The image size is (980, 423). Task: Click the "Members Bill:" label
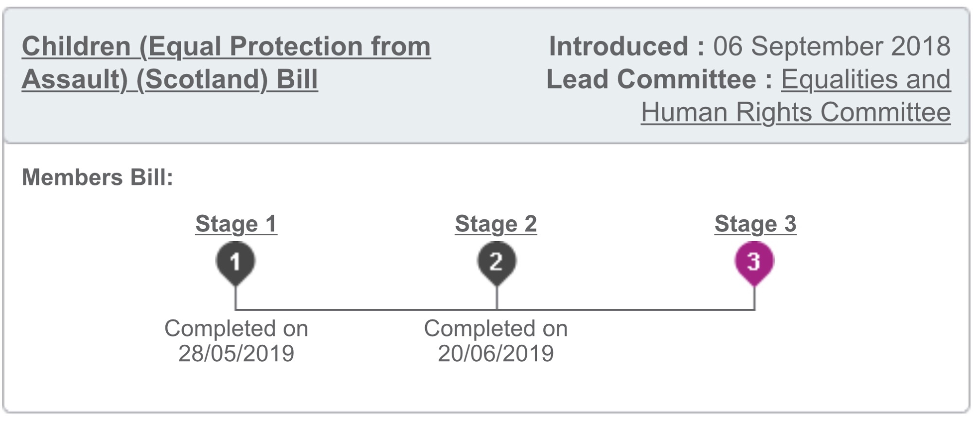[x=97, y=177]
